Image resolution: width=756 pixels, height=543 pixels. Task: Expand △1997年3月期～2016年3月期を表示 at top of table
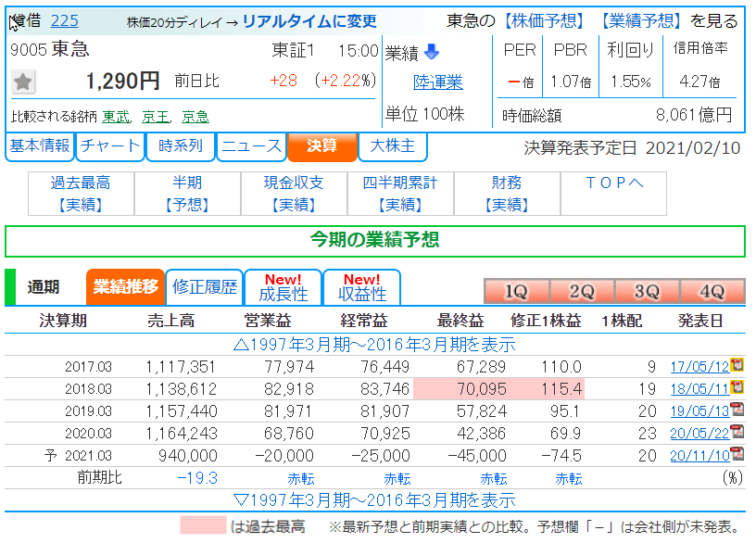click(x=374, y=345)
